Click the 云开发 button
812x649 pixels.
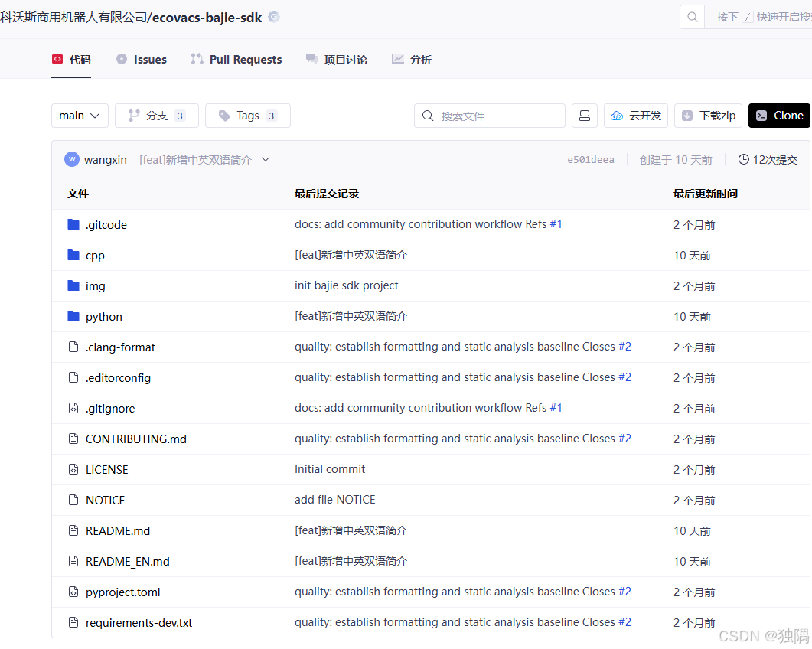(x=636, y=116)
